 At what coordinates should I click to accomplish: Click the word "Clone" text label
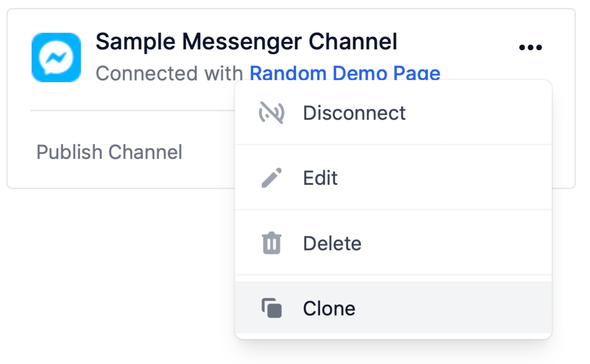(x=329, y=309)
